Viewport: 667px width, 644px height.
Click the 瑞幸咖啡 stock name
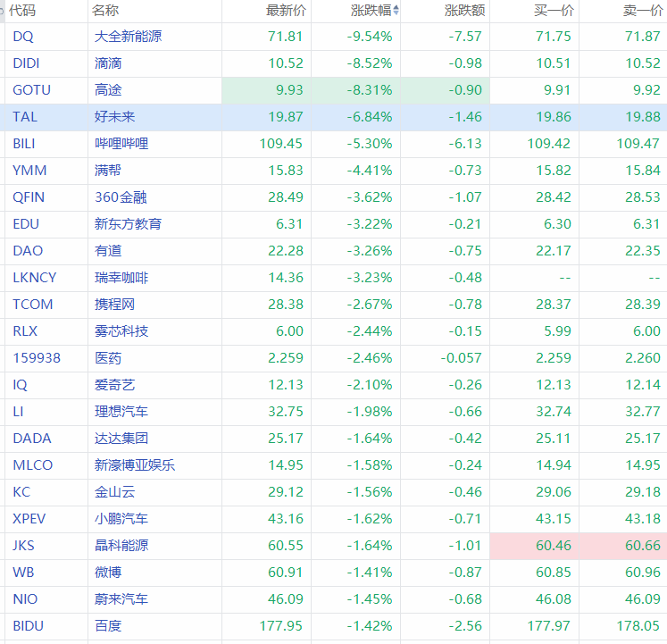tap(121, 278)
